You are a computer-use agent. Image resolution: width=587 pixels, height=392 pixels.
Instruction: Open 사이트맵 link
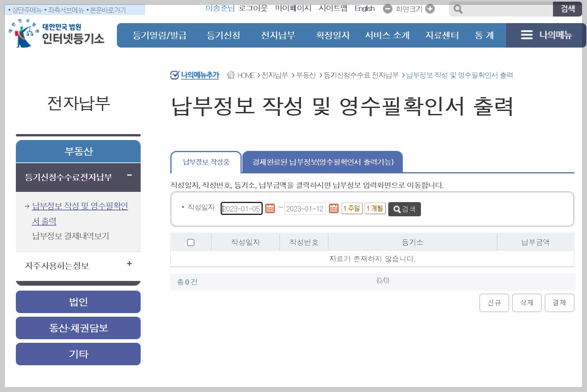pyautogui.click(x=333, y=8)
